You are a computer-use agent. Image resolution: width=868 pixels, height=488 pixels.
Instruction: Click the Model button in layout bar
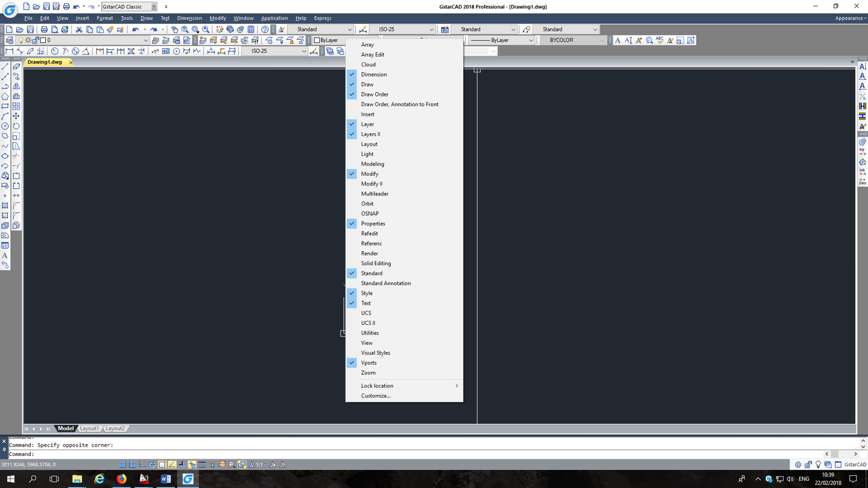click(x=66, y=428)
